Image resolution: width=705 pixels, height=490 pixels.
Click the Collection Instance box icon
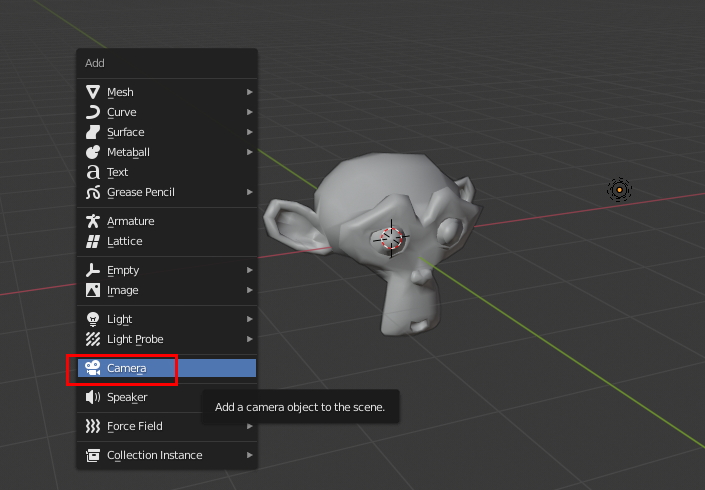pos(93,455)
